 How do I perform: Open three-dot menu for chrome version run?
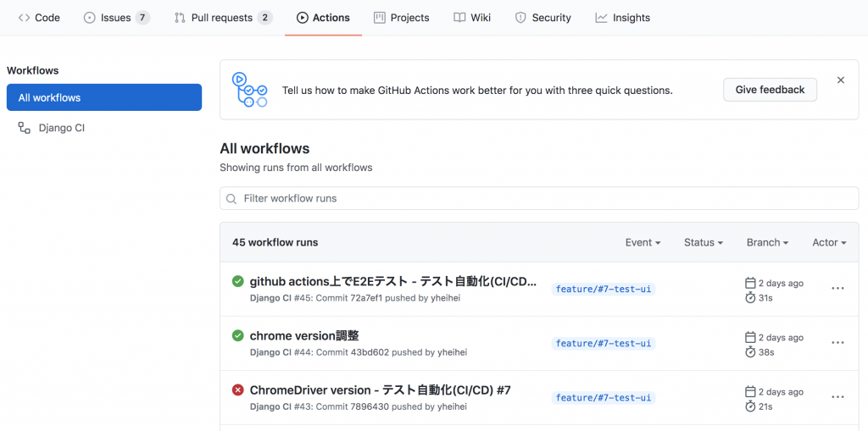[x=837, y=342]
